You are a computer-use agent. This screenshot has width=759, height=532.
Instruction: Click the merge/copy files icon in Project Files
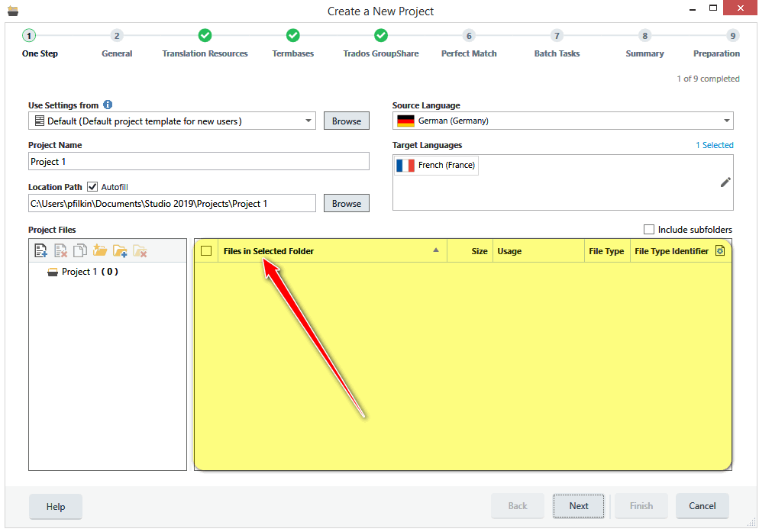pos(80,250)
